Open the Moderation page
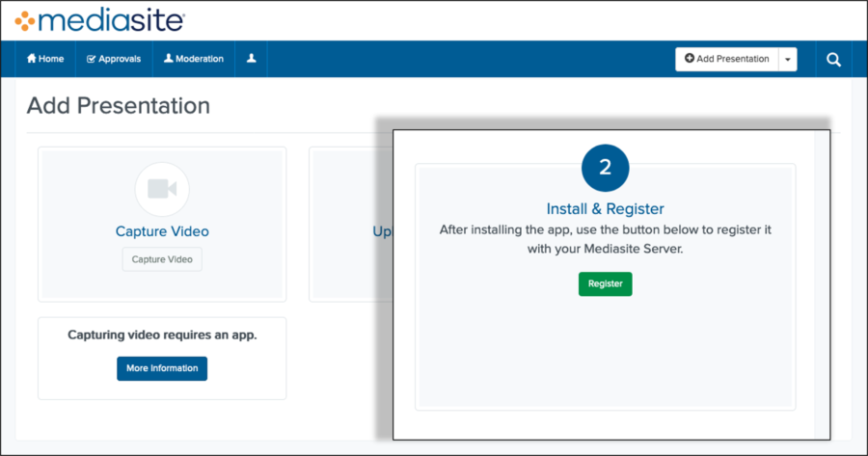This screenshot has height=456, width=868. (x=194, y=59)
